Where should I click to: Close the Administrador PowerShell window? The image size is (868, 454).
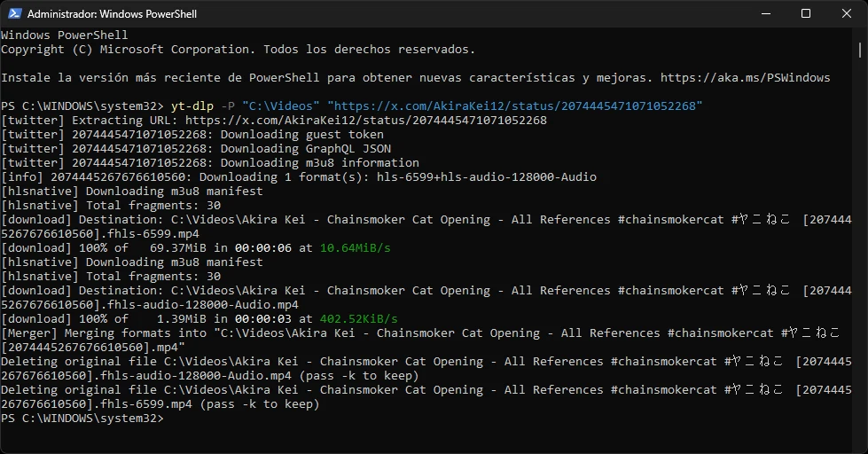[847, 13]
